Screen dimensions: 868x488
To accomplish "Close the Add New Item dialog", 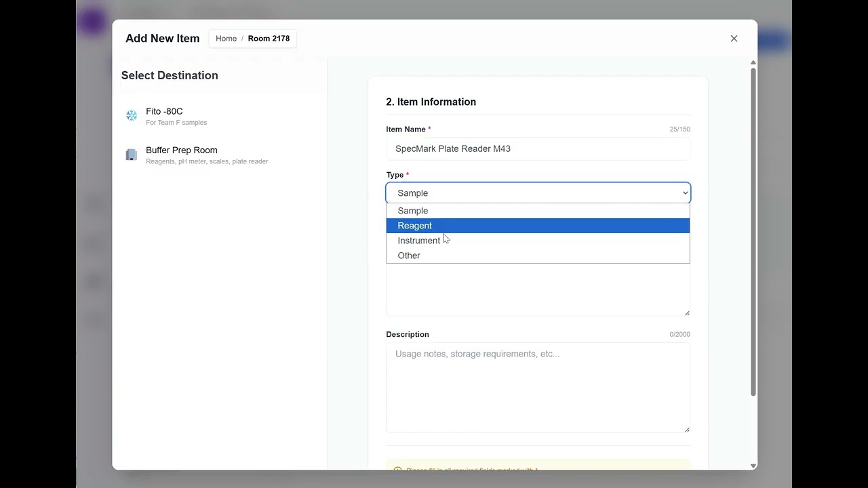I will coord(734,39).
